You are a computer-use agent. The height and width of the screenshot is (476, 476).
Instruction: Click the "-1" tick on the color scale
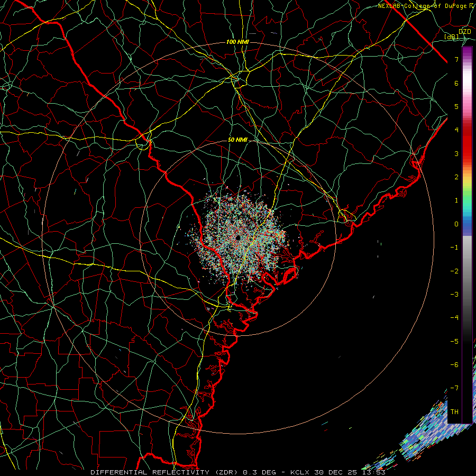pyautogui.click(x=454, y=248)
